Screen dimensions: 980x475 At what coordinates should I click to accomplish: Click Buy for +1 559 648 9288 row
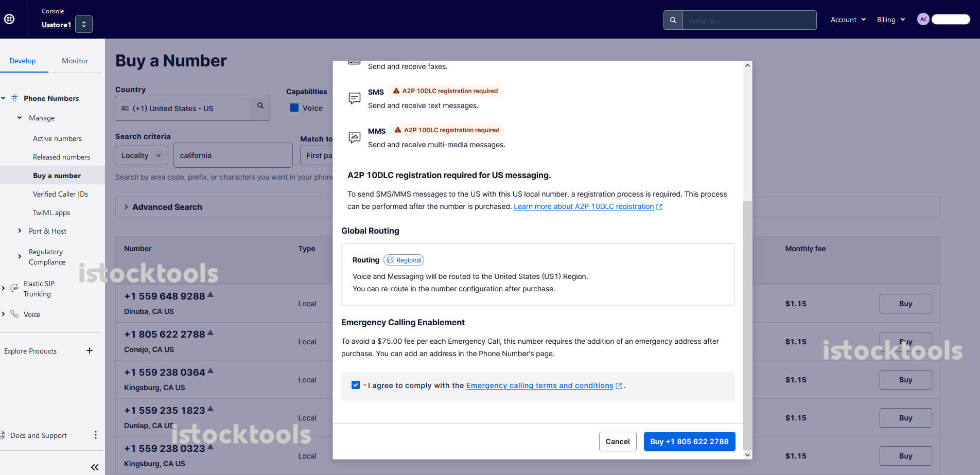coord(905,304)
